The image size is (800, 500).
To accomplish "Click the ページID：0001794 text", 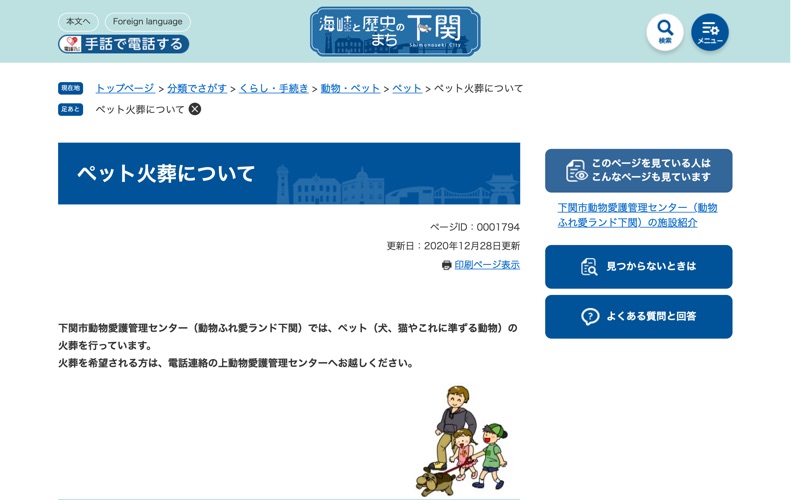I will tap(474, 227).
